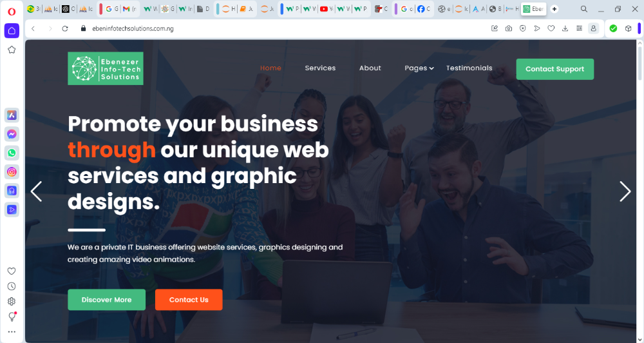
Task: Open Easy Setup sliders icon
Action: (x=579, y=28)
